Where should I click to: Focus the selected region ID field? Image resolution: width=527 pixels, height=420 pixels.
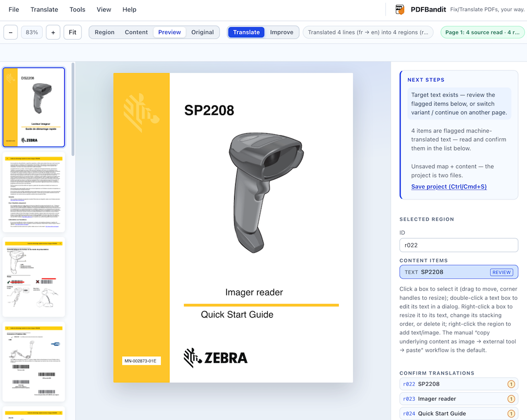click(x=459, y=245)
